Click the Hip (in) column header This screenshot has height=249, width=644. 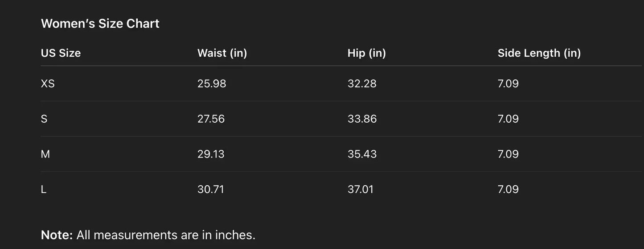[x=366, y=53]
